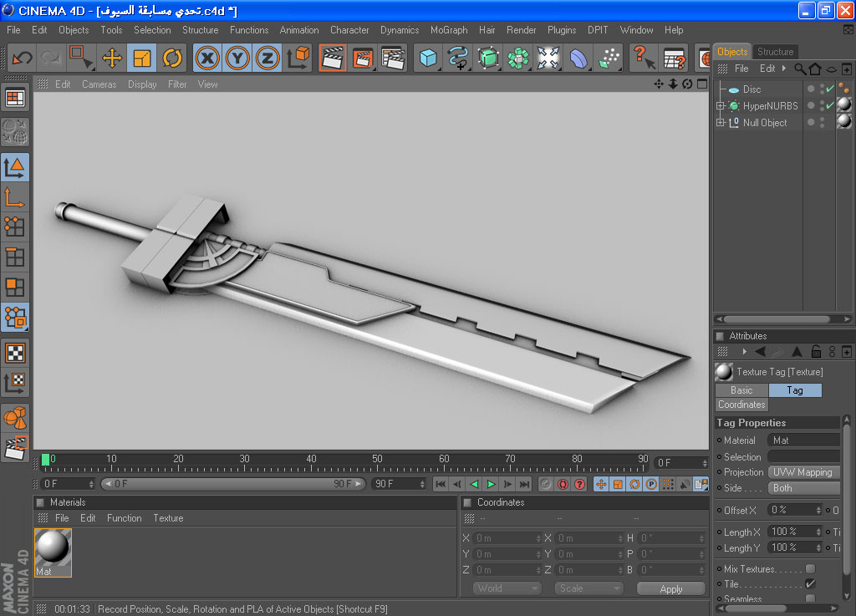Expand the HyperNURBS object tree

pos(721,106)
